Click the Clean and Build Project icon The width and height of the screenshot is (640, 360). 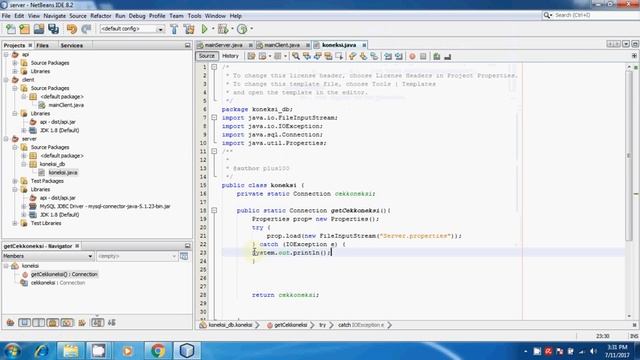tap(189, 29)
